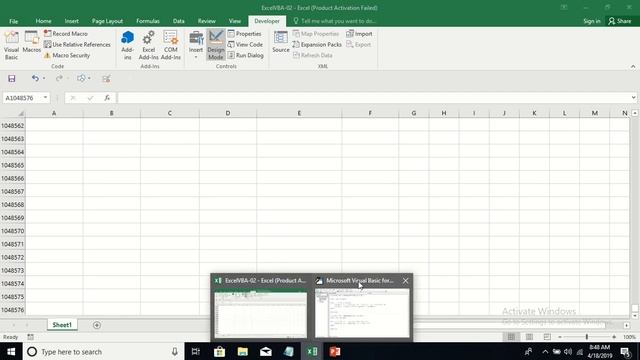The width and height of the screenshot is (640, 360).
Task: Switch to the Review tab
Action: coord(207,21)
